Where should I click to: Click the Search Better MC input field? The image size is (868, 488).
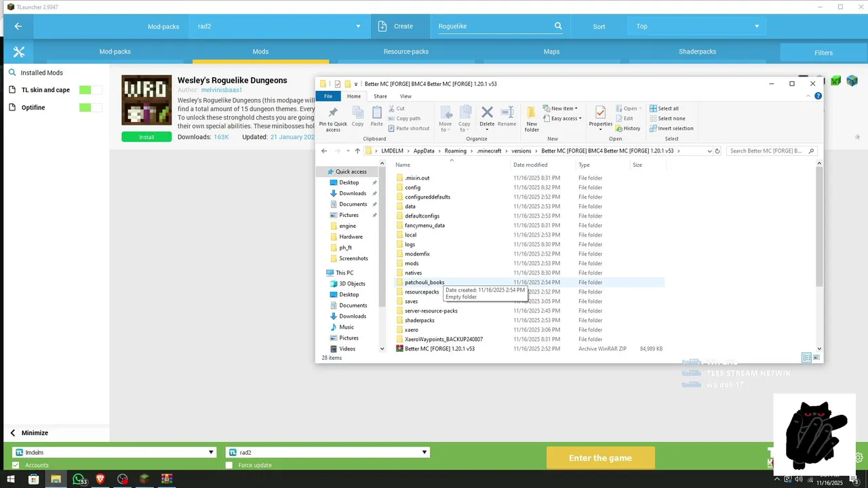click(x=771, y=151)
